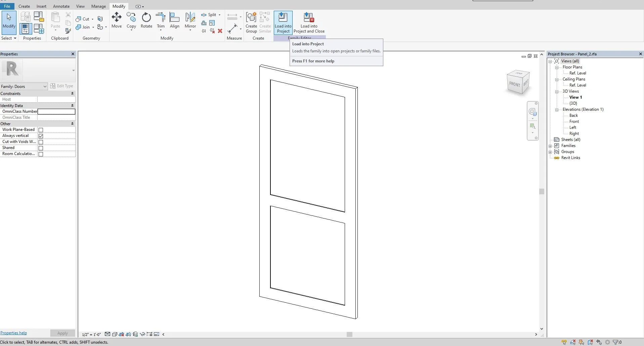Click the Modify arrow tool
The image size is (644, 346).
coord(9,22)
